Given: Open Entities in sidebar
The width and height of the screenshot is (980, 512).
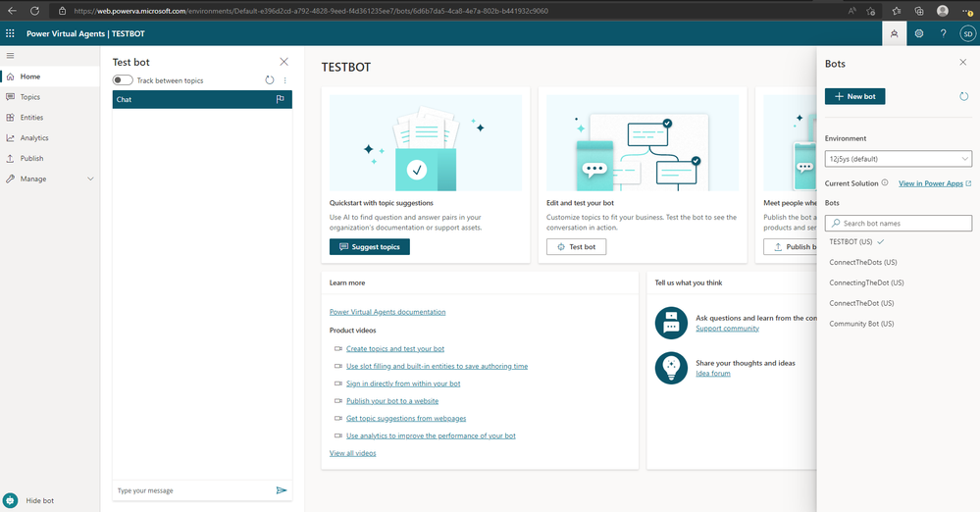Looking at the screenshot, I should click(x=50, y=118).
